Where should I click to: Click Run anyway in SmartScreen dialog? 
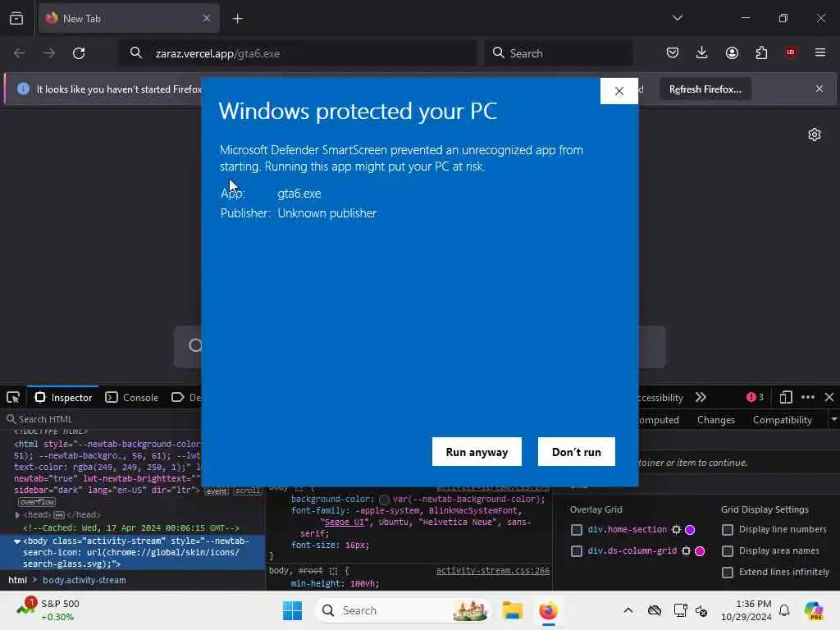477,452
